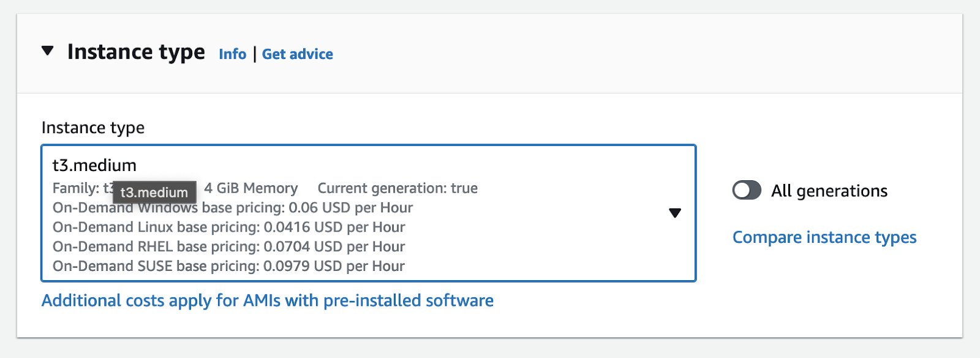Collapse the Instance type section triangle
Image resolution: width=980 pixels, height=358 pixels.
click(48, 51)
